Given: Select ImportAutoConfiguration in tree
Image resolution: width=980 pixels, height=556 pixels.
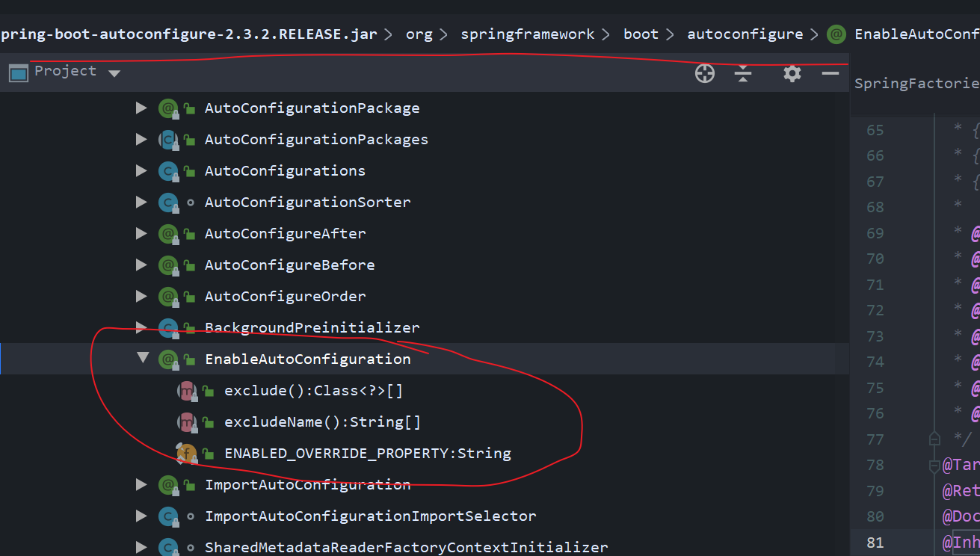Looking at the screenshot, I should pos(308,485).
